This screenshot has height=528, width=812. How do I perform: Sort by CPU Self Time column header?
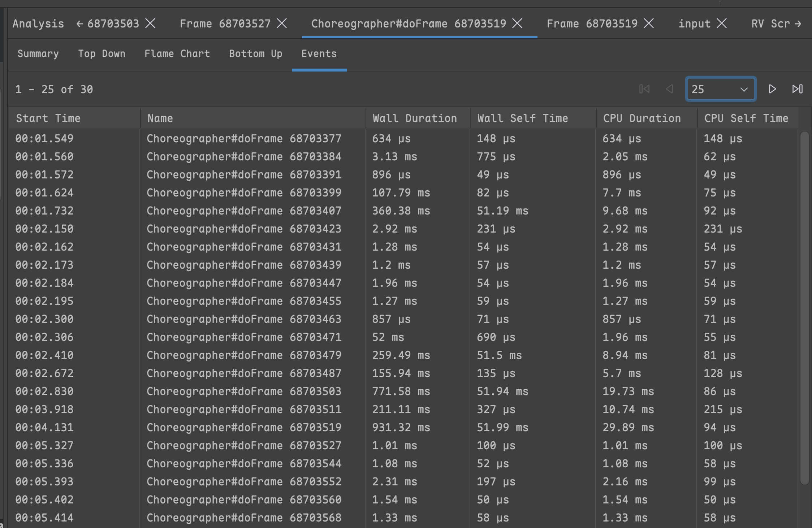(x=746, y=118)
